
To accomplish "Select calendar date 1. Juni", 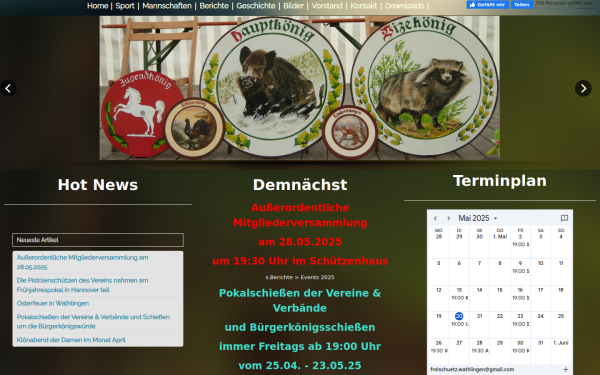I will (561, 343).
